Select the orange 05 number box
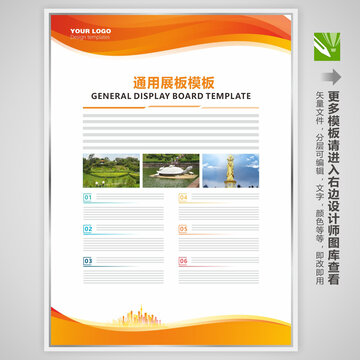 [x=183, y=229]
